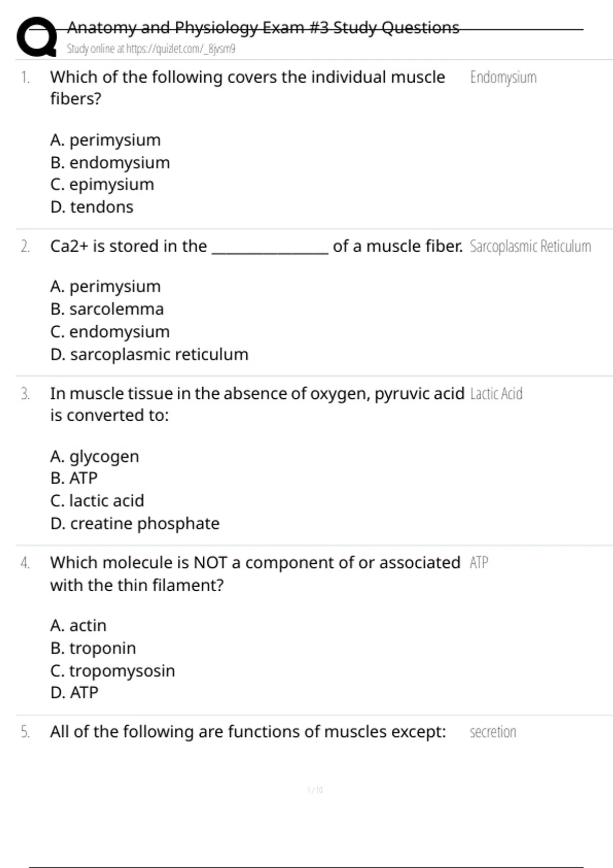The image size is (613, 868).
Task: Select B. troponin option
Action: pyautogui.click(x=93, y=648)
